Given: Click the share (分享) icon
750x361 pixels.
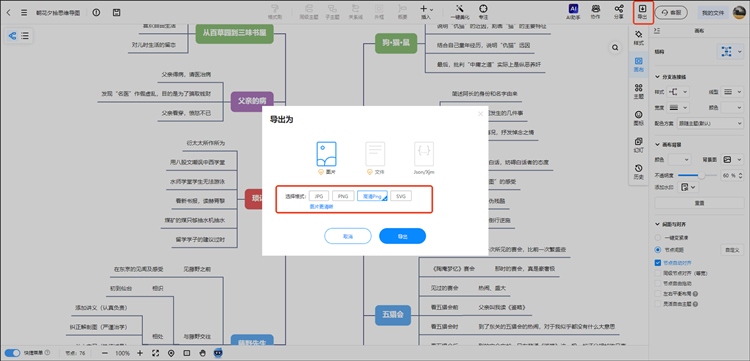Looking at the screenshot, I should [618, 11].
